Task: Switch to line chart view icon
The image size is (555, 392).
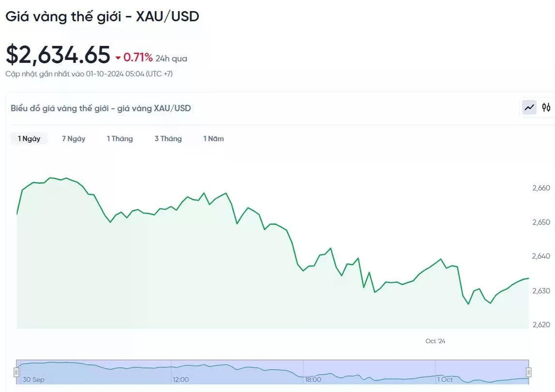Action: [x=529, y=108]
